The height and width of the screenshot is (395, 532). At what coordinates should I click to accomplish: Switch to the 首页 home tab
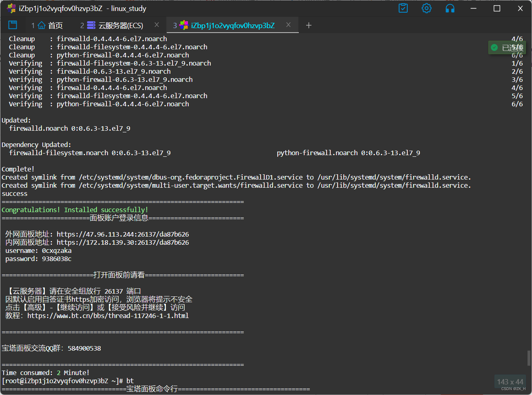48,25
